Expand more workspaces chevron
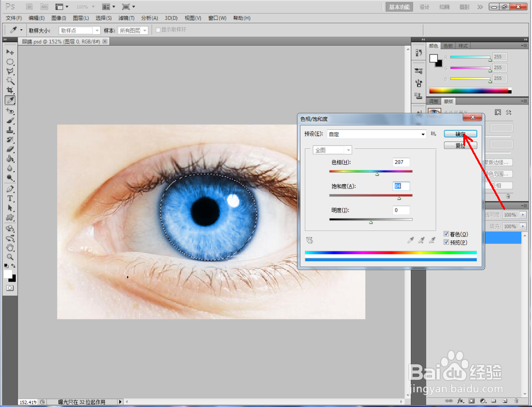532x407 pixels. tap(480, 7)
